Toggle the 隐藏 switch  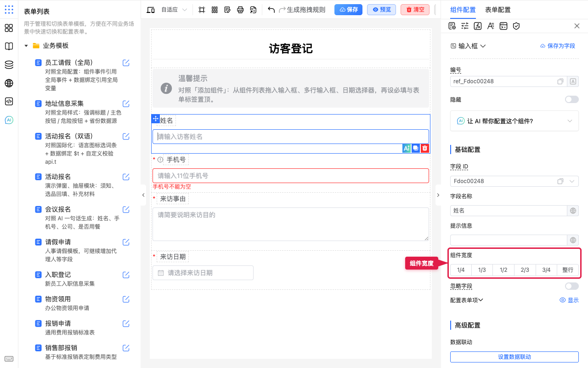point(572,99)
